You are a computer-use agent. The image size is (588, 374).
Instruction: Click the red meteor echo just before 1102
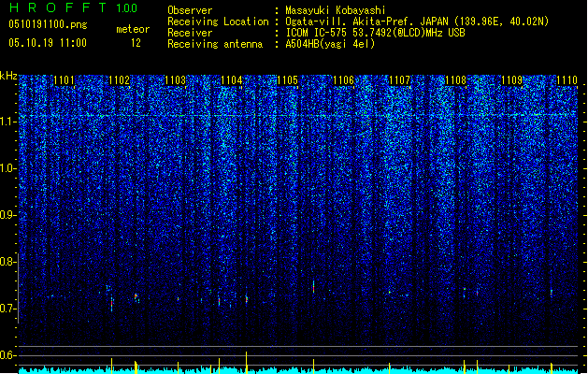coord(111,303)
